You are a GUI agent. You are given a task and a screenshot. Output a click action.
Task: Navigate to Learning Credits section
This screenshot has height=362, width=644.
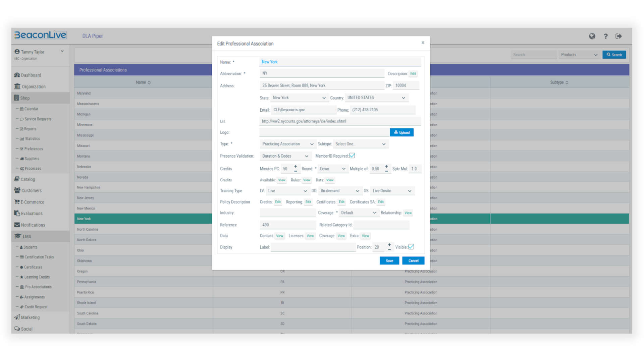[36, 277]
